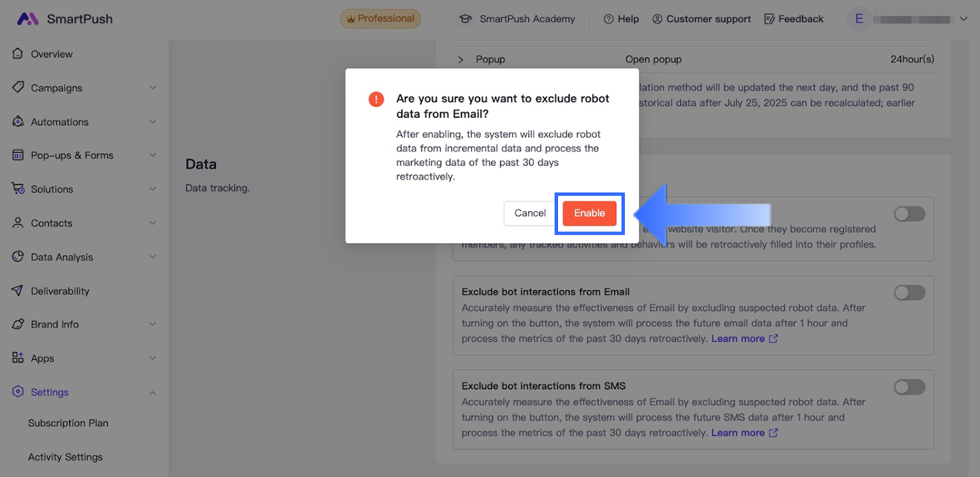Click the SmartPush logo icon
This screenshot has height=477, width=980.
pyautogui.click(x=28, y=19)
